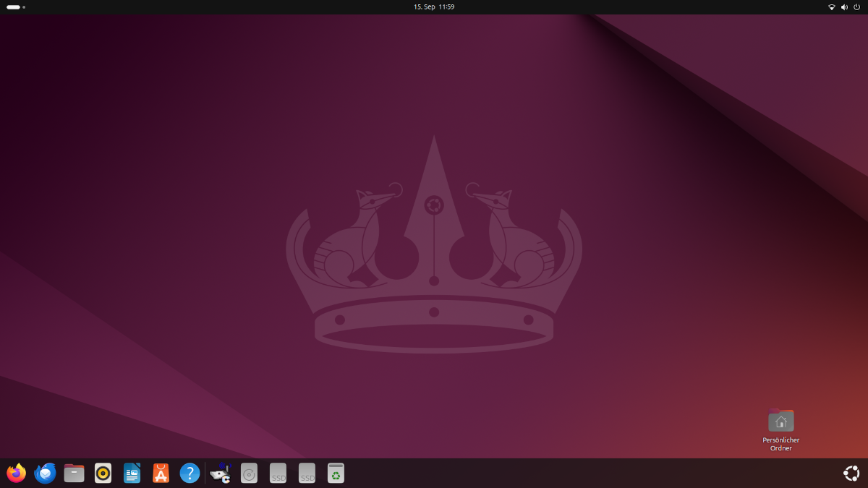
Task: Click the network icon in the top bar
Action: (832, 7)
